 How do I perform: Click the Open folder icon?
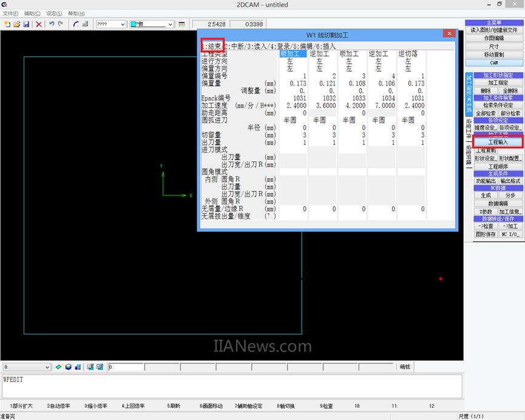click(x=16, y=24)
